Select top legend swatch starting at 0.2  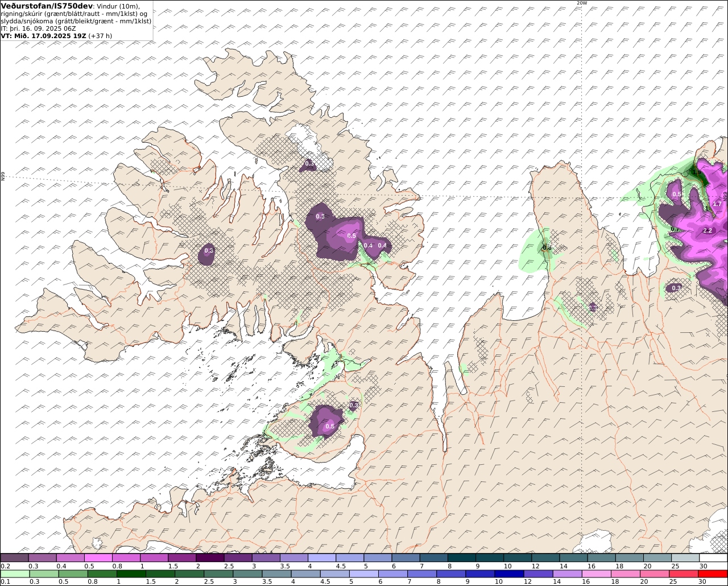coord(14,558)
